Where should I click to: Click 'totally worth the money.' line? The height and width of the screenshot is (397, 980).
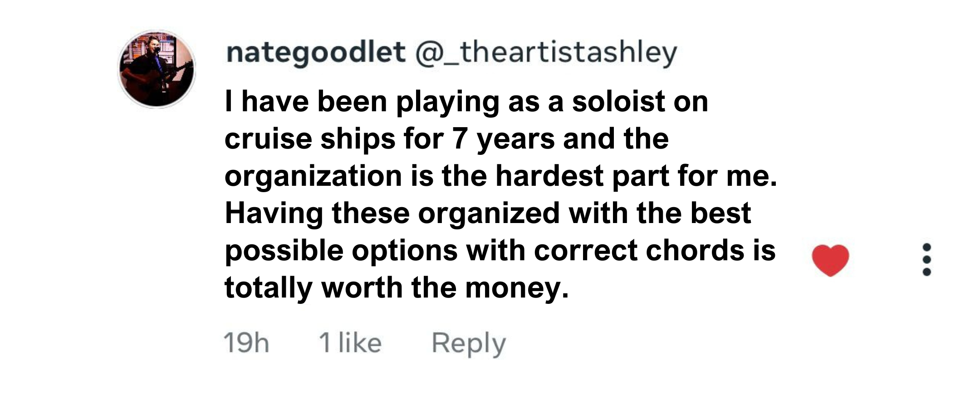point(396,288)
